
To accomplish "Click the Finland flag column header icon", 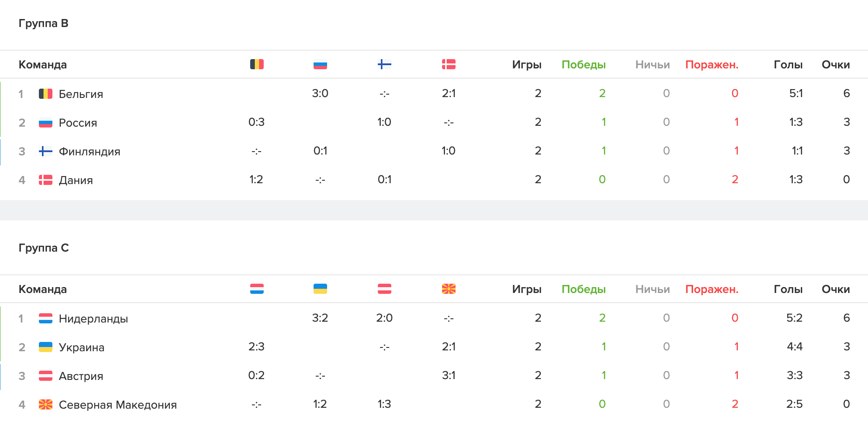I will [x=384, y=64].
